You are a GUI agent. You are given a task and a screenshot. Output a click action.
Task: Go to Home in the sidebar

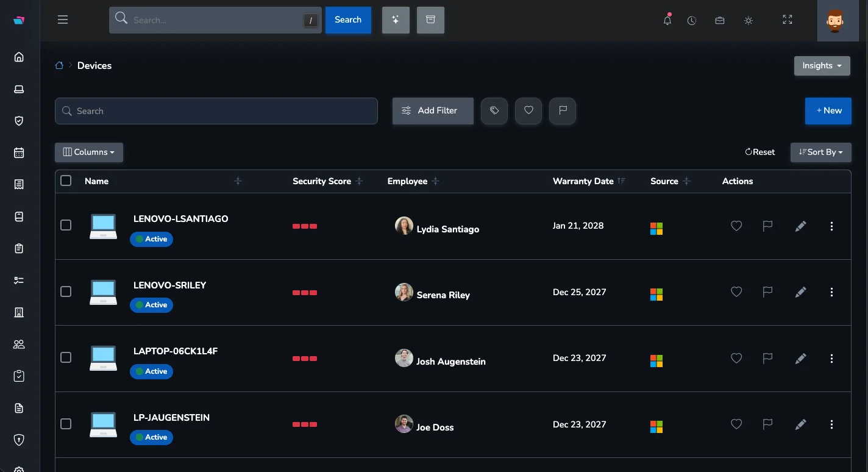click(19, 57)
